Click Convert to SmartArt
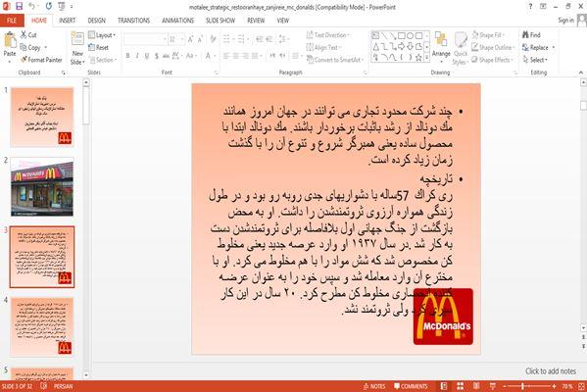This screenshot has width=587, height=392. pos(335,60)
